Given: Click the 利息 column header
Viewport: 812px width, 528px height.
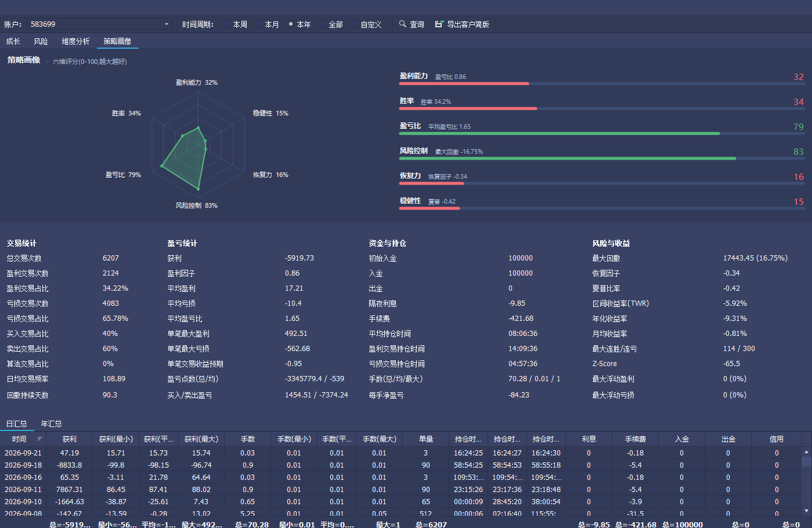Looking at the screenshot, I should [x=589, y=439].
